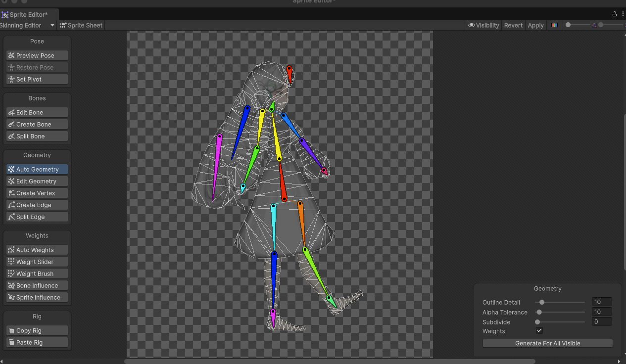626x364 pixels.
Task: Choose the Split Bone tool
Action: pos(37,136)
